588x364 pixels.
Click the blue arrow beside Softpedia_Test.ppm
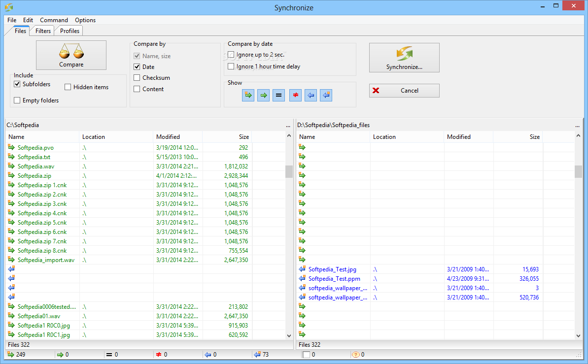click(302, 278)
